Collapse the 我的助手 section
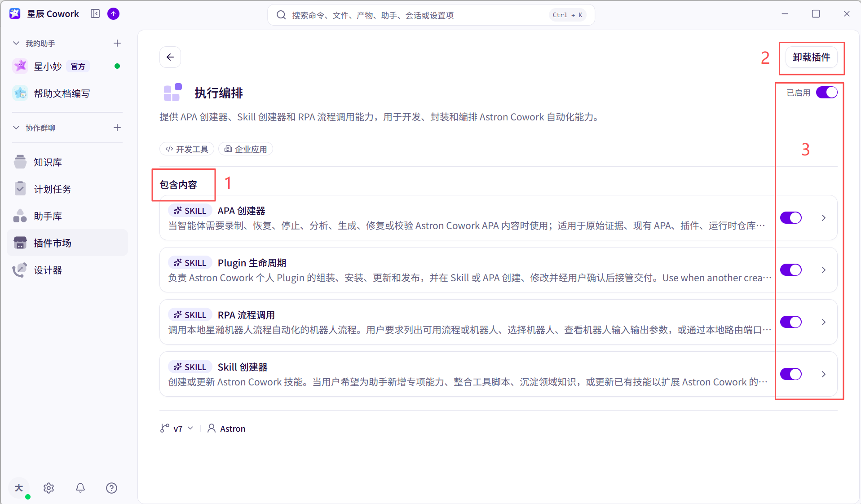Image resolution: width=861 pixels, height=504 pixels. point(16,43)
